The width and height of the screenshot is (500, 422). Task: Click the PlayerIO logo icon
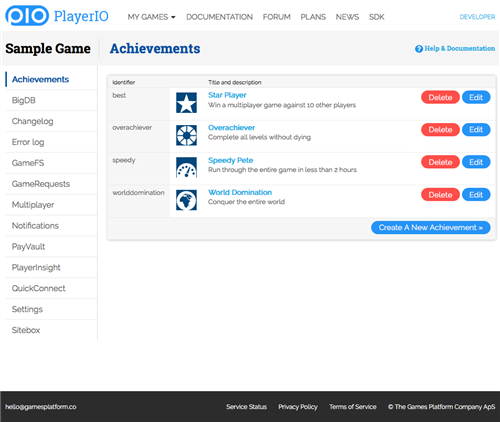(27, 16)
